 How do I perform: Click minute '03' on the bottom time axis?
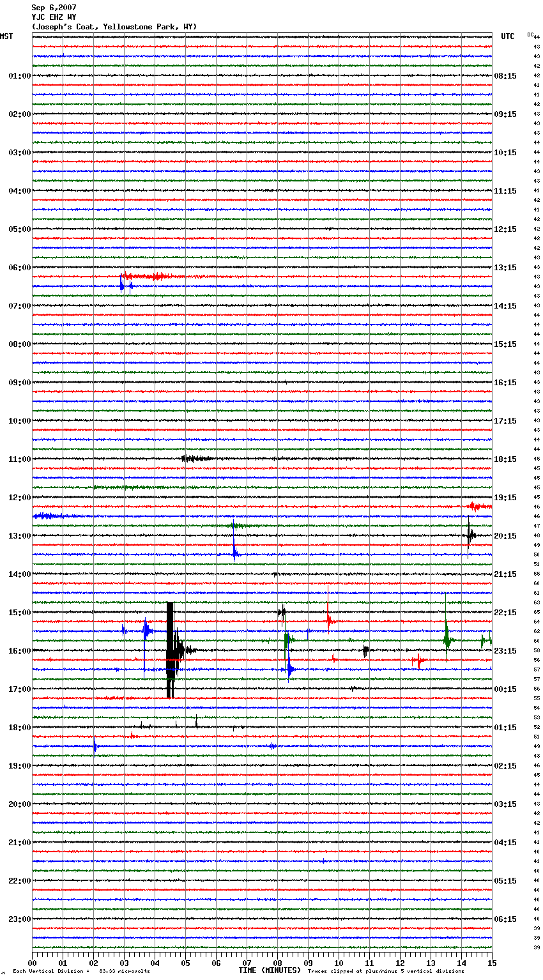124,963
